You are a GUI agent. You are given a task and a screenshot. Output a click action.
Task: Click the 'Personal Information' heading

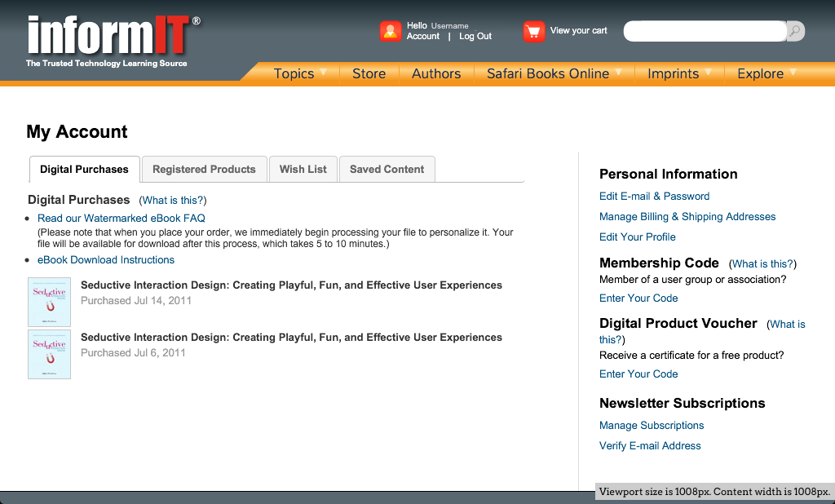[x=669, y=175]
